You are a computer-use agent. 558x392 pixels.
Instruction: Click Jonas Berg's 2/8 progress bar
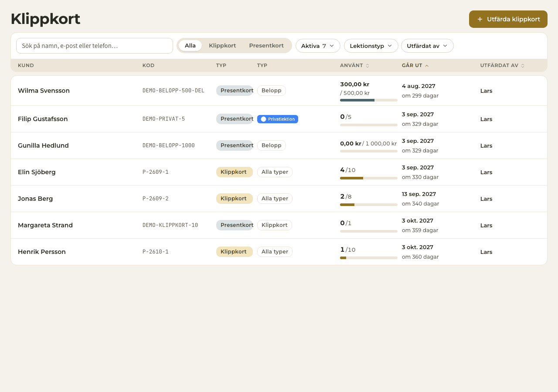click(369, 205)
